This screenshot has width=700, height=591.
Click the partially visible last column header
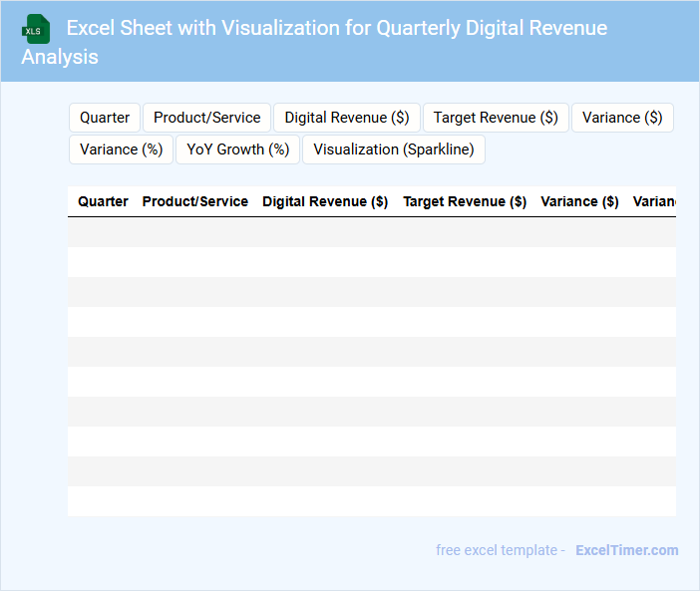(x=654, y=201)
